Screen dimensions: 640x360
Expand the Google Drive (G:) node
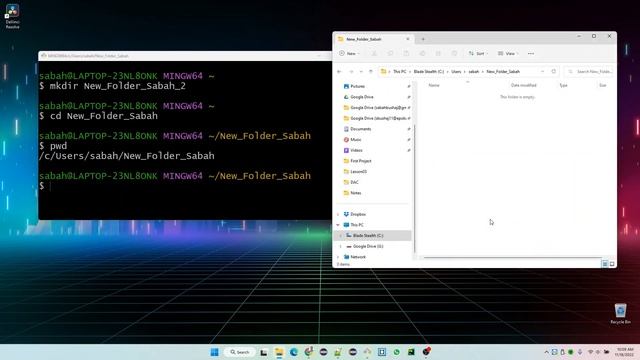341,246
